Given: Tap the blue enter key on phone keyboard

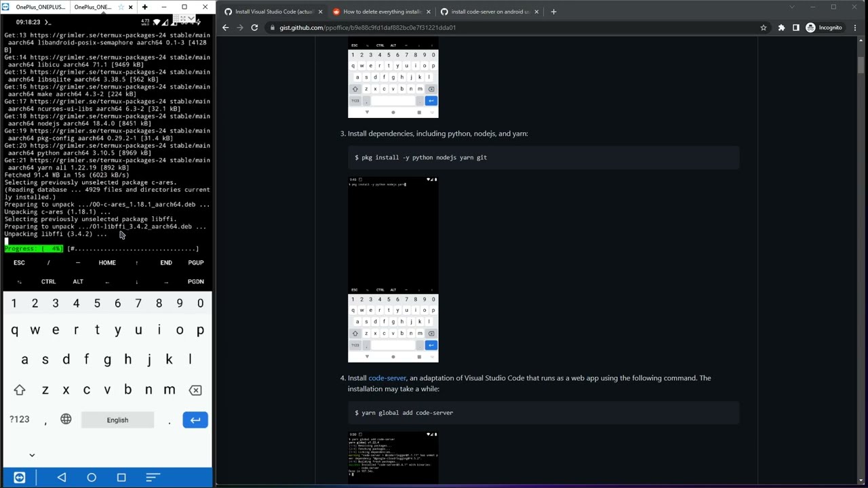Looking at the screenshot, I should (195, 420).
